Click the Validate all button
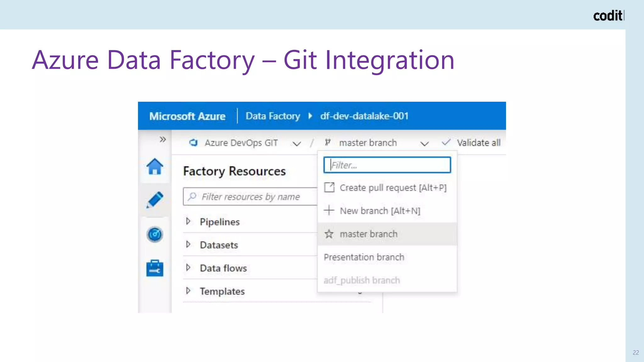Image resolution: width=644 pixels, height=362 pixels. tap(471, 143)
